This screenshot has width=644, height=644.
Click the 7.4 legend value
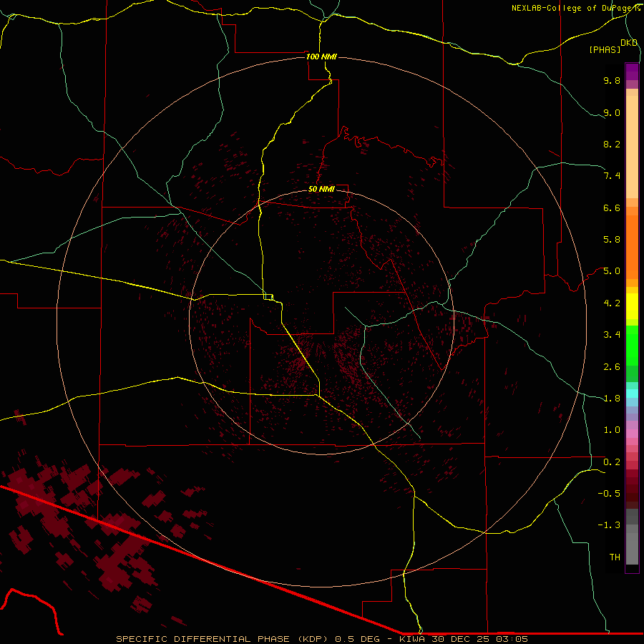pyautogui.click(x=612, y=176)
